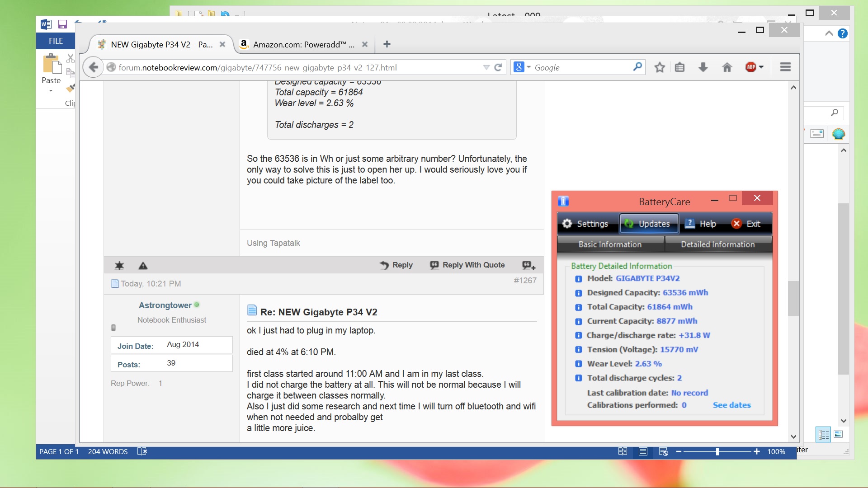Open Firefox downloads arrow
Screen dimensions: 868x488
tap(703, 67)
